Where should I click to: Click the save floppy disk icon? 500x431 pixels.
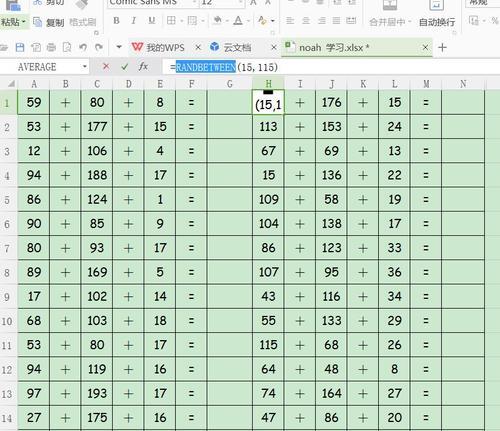[20, 47]
